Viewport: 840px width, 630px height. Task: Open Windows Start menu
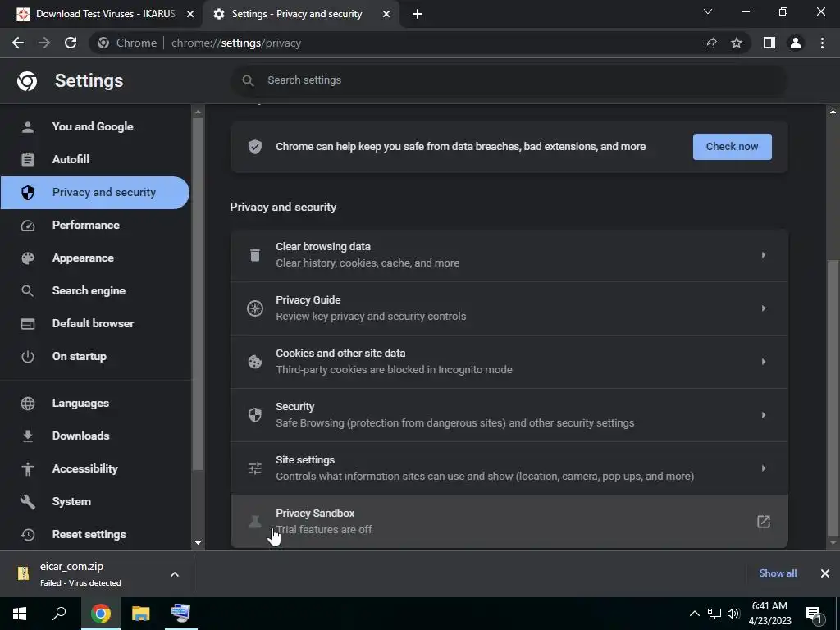point(20,614)
